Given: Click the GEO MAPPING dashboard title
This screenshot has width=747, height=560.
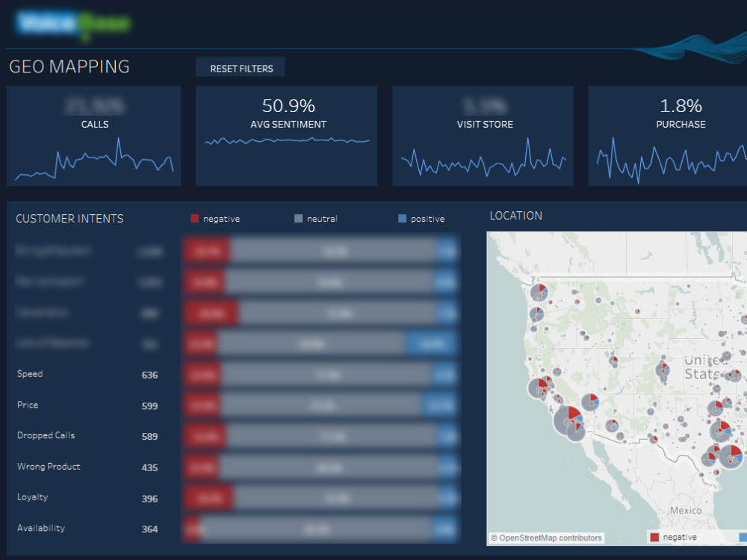Looking at the screenshot, I should click(x=69, y=66).
